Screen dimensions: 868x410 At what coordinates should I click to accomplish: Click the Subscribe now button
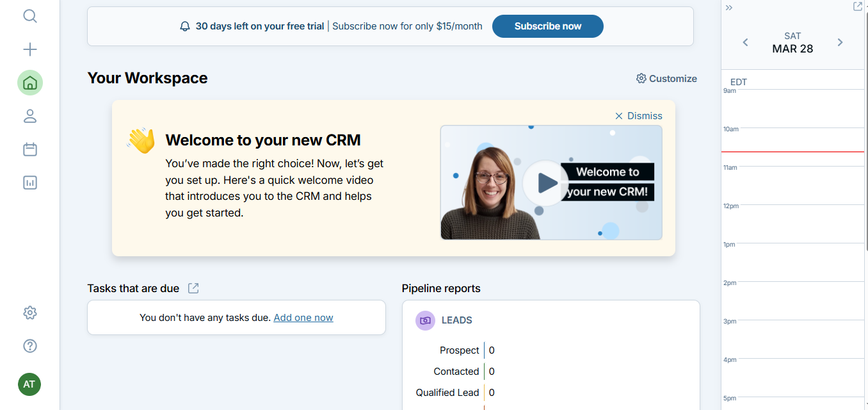(548, 26)
